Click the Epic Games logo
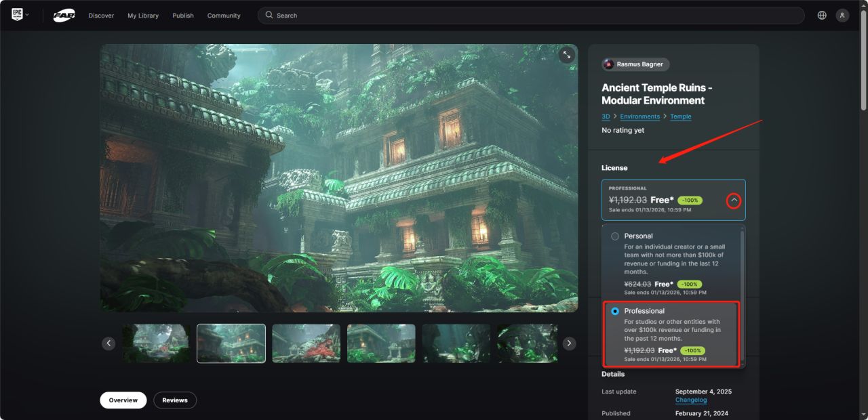868x420 pixels. pos(18,15)
